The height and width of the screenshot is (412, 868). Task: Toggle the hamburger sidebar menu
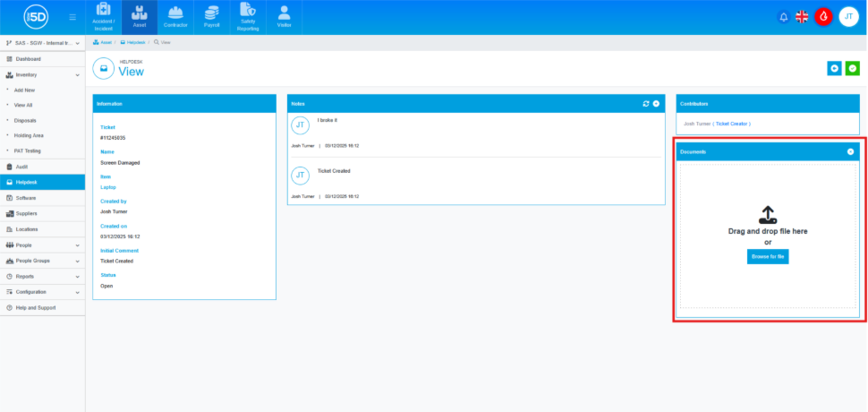[72, 17]
